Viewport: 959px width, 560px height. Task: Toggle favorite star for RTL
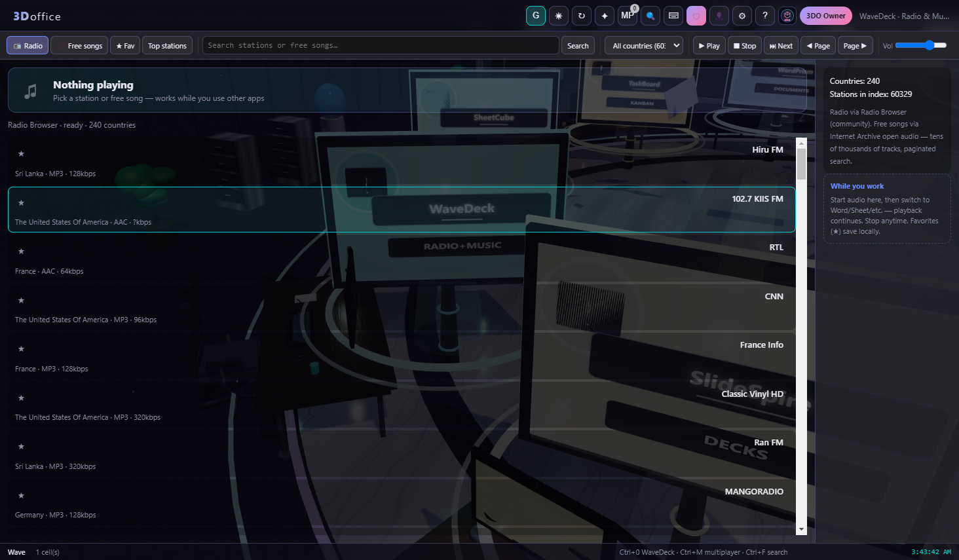(21, 252)
